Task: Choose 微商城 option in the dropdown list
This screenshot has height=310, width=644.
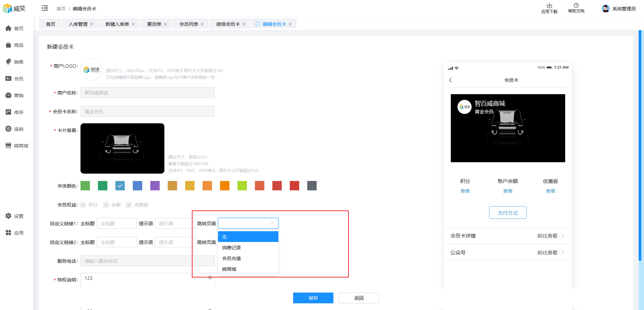Action: 229,269
